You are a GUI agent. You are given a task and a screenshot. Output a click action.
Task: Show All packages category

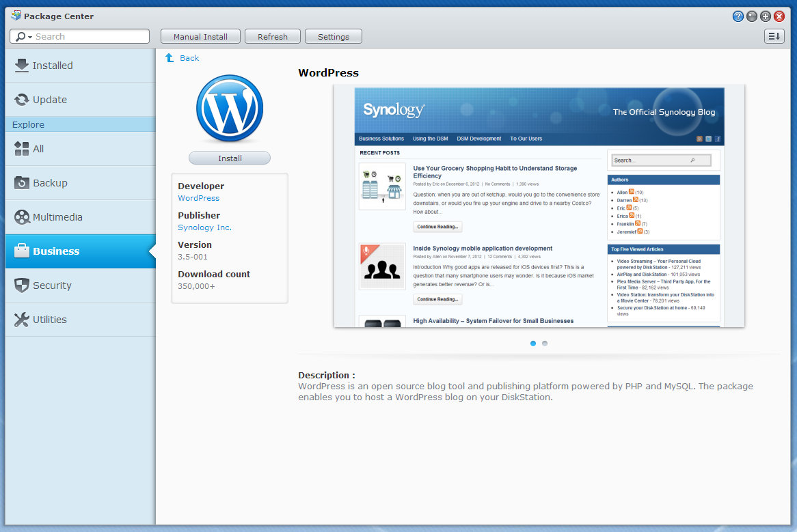(x=80, y=149)
